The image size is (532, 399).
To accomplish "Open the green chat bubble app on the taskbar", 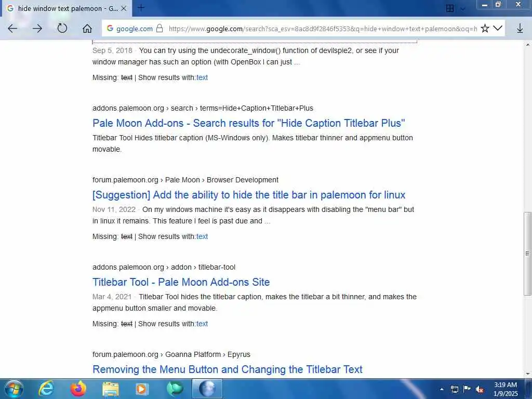I will pyautogui.click(x=175, y=389).
